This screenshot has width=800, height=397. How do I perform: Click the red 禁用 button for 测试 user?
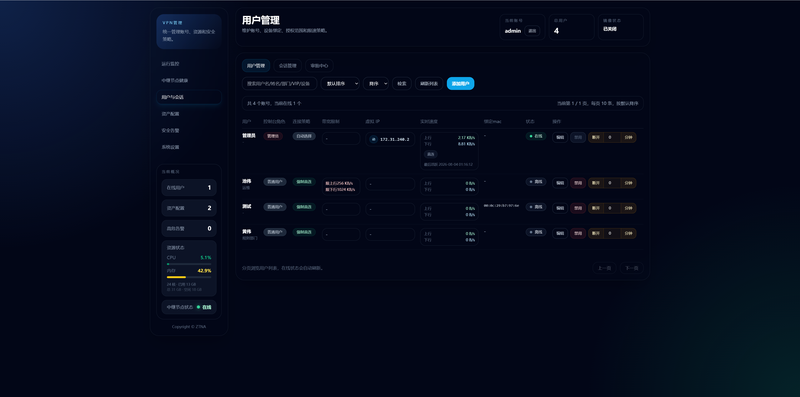click(x=578, y=208)
